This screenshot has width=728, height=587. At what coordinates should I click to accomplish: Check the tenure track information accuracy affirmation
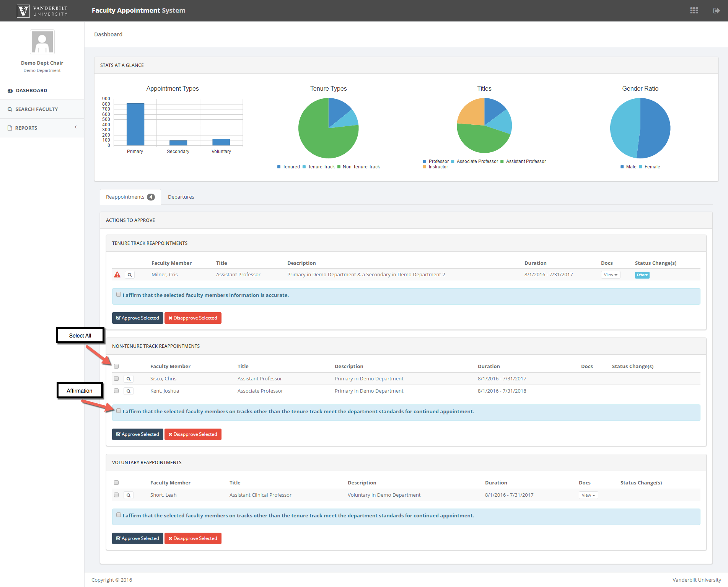click(x=119, y=295)
